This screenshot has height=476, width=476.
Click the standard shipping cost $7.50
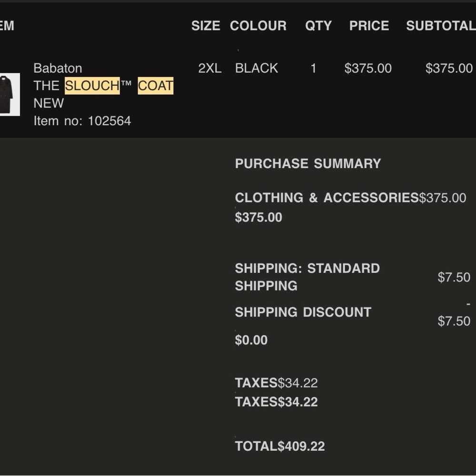(454, 277)
